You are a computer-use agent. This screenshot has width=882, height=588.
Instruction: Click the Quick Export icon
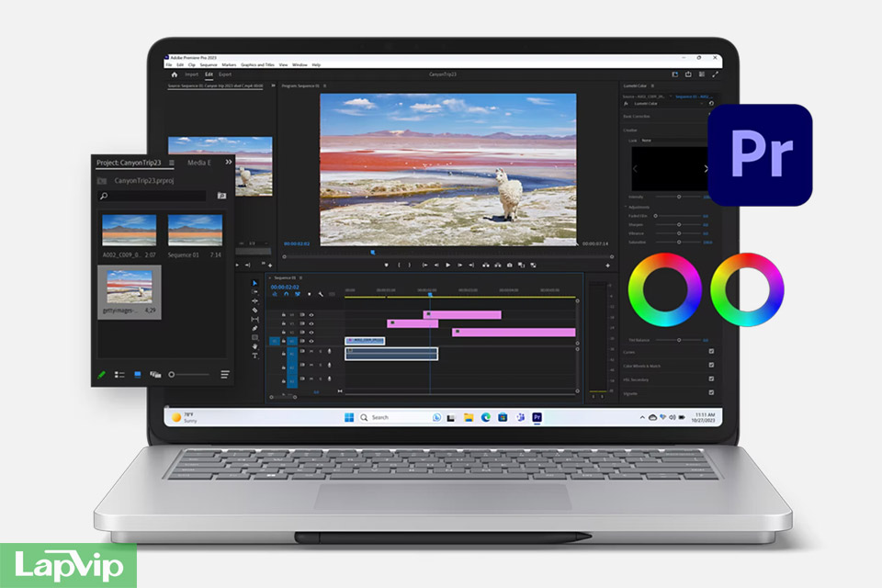(688, 74)
